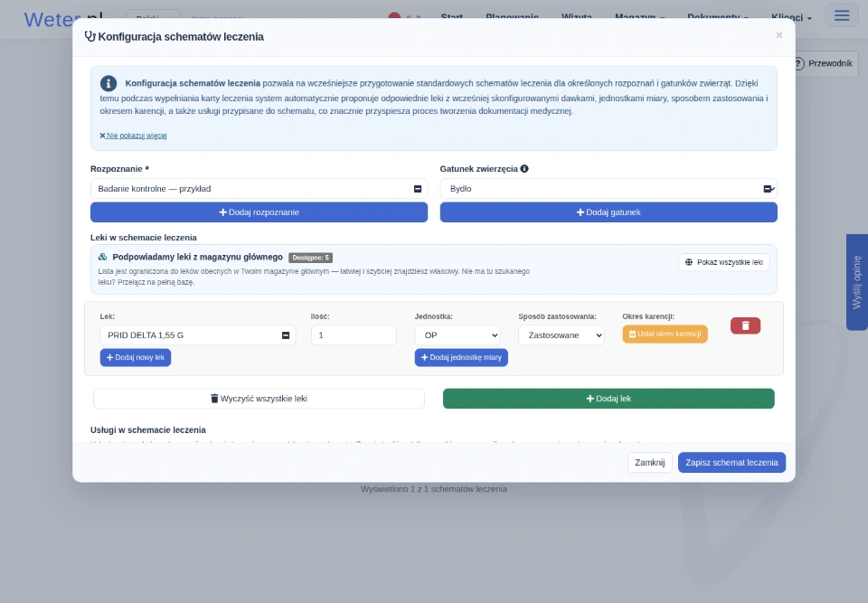Screen dimensions: 868x603
Task: Click Zamknij to dismiss the dialog
Action: (650, 462)
